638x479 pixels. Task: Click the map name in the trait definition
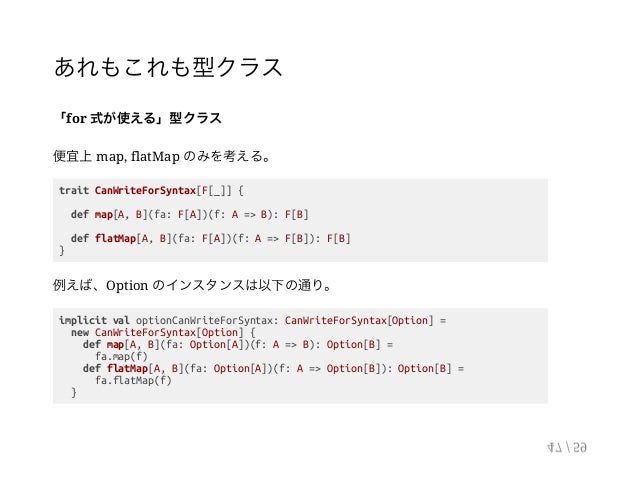[104, 214]
